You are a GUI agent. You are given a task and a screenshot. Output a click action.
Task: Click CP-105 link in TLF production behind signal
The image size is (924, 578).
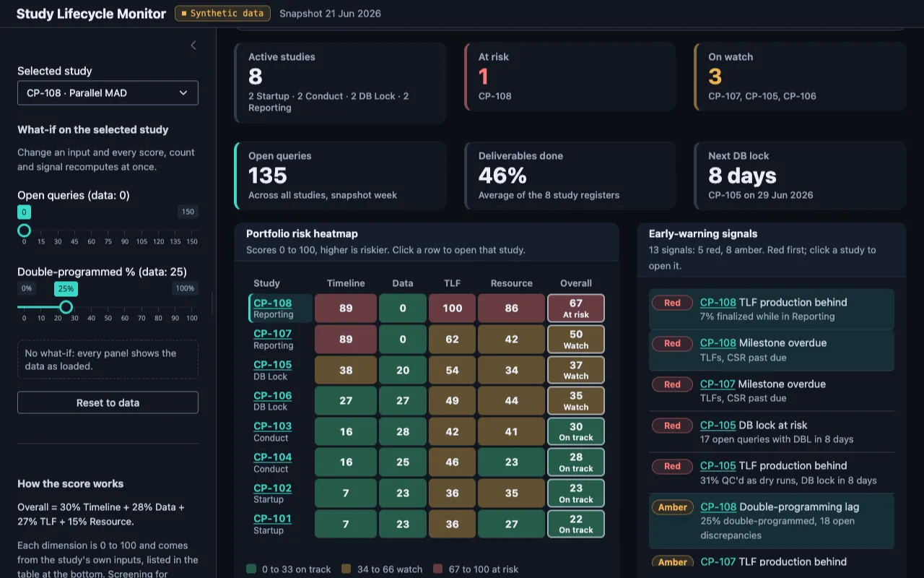pos(718,466)
